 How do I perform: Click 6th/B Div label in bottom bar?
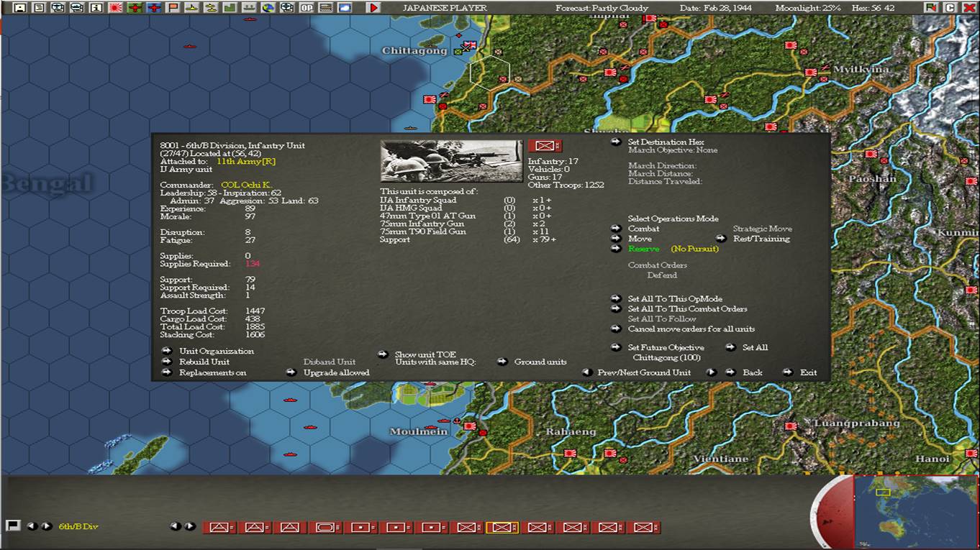(78, 527)
